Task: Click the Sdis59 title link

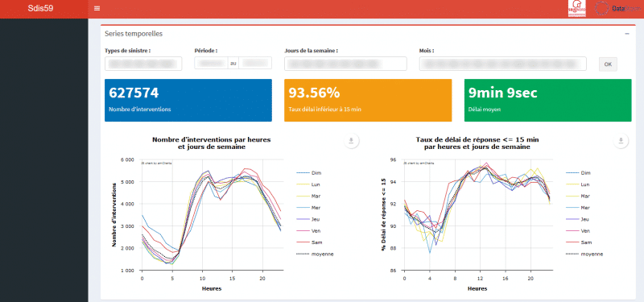Action: coord(40,8)
